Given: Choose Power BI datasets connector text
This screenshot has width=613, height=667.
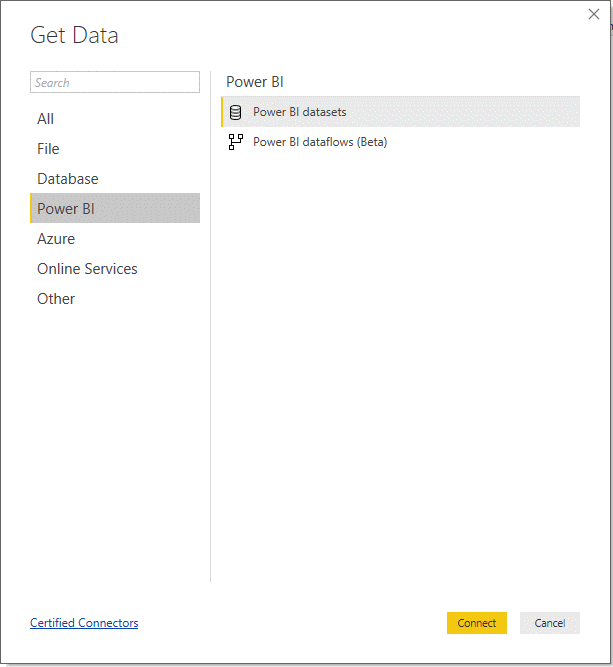Looking at the screenshot, I should point(299,112).
